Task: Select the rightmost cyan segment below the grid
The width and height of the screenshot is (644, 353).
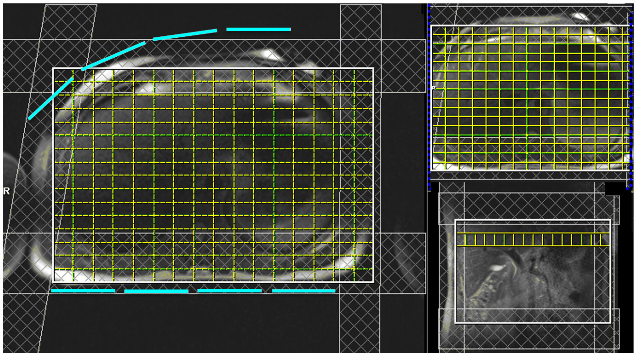Action: click(303, 291)
